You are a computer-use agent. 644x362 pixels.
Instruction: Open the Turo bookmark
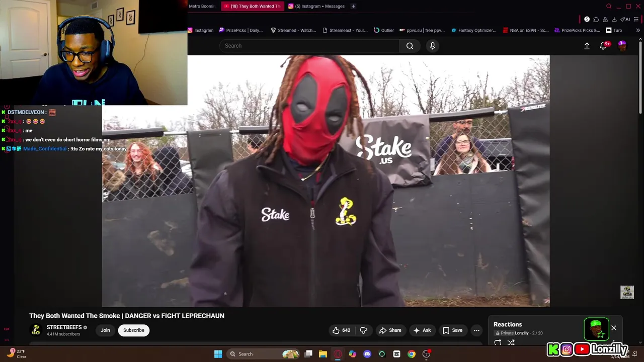[614, 30]
